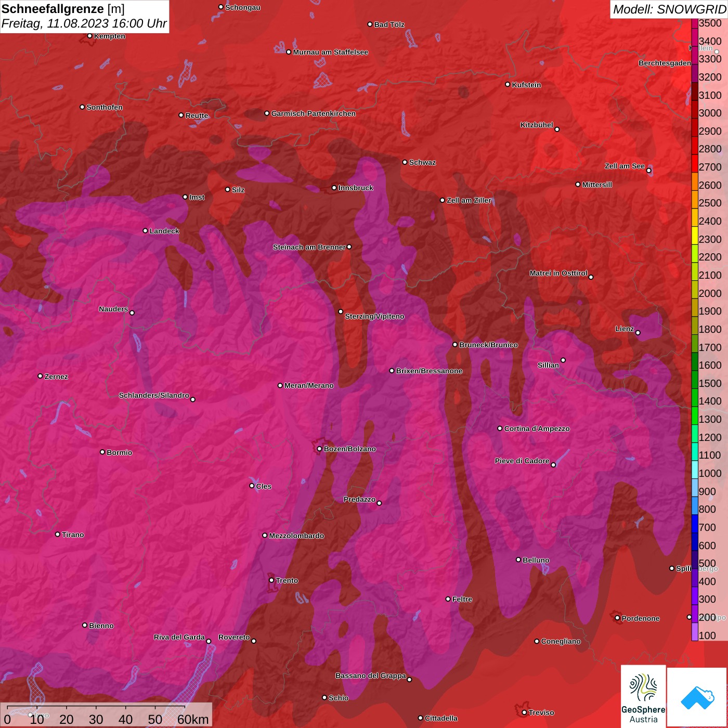Click the 2300 yellow legend swatch

click(694, 236)
